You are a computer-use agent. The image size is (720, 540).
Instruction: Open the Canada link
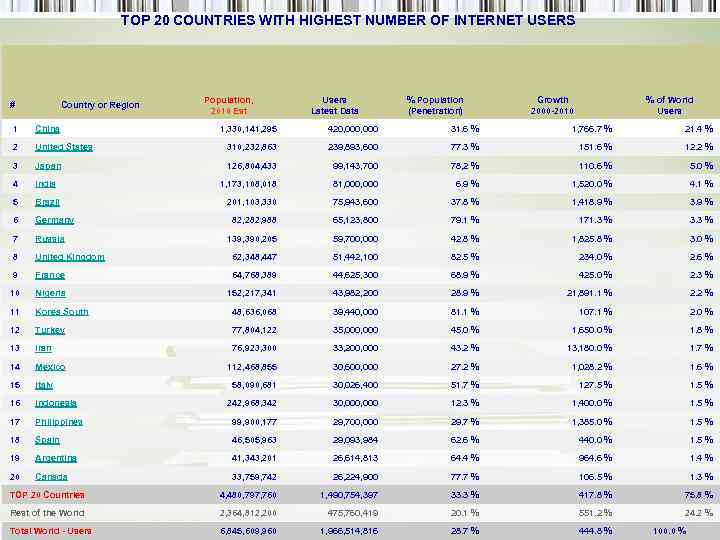(51, 477)
